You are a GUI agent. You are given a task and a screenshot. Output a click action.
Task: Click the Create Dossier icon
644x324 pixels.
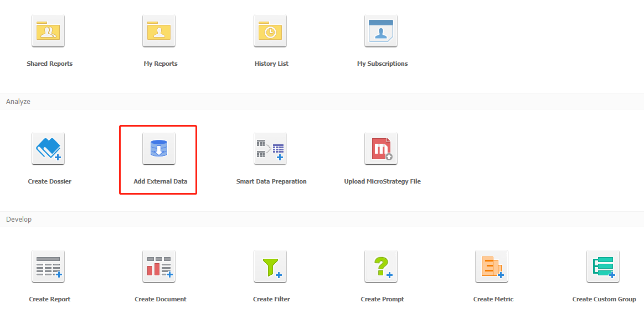pos(48,149)
